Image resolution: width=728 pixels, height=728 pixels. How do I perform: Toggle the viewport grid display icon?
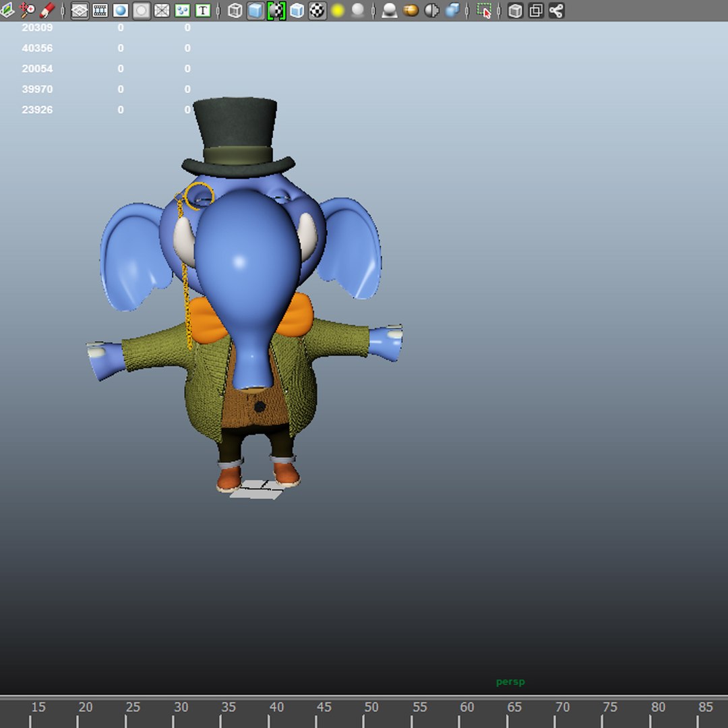click(x=80, y=10)
